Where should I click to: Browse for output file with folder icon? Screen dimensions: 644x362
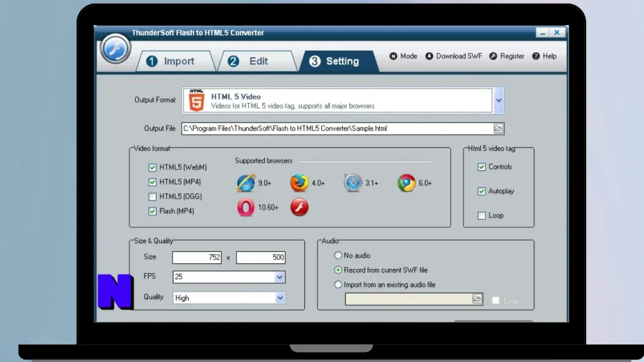tap(498, 128)
